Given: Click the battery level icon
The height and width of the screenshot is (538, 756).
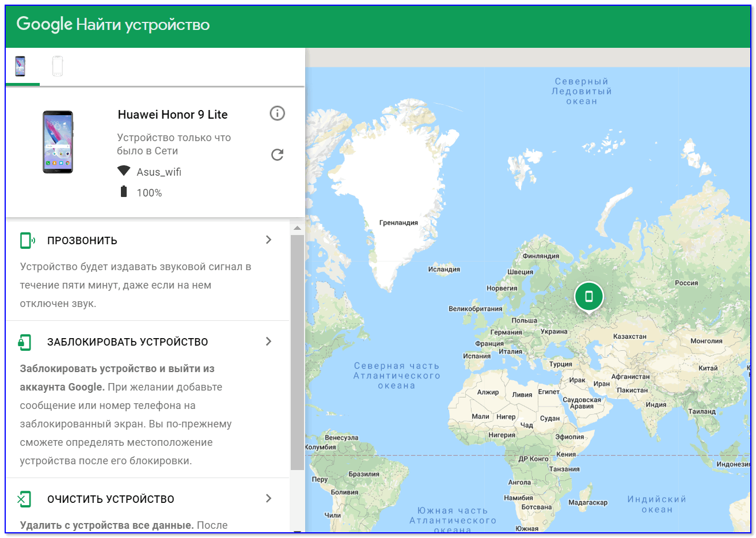Looking at the screenshot, I should [x=124, y=192].
